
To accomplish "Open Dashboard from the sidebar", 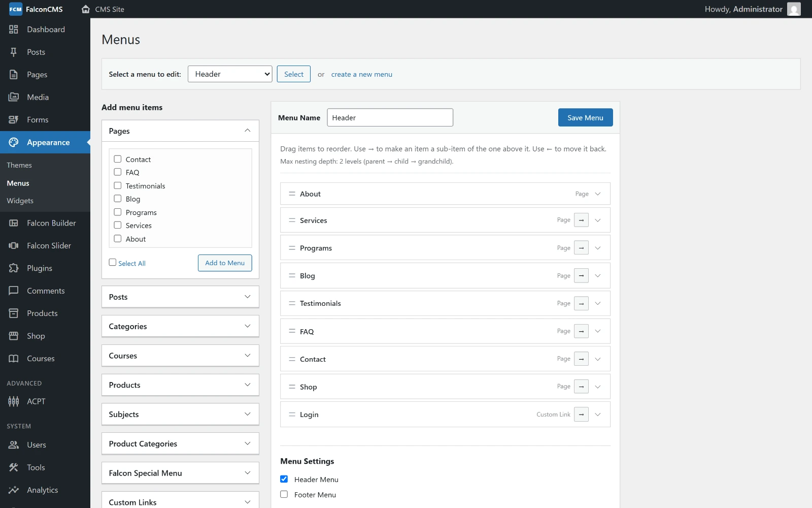I will coord(45,29).
